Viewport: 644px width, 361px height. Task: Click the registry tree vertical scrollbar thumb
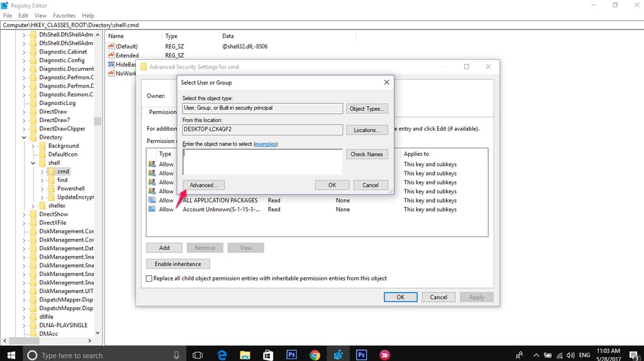[x=97, y=121]
